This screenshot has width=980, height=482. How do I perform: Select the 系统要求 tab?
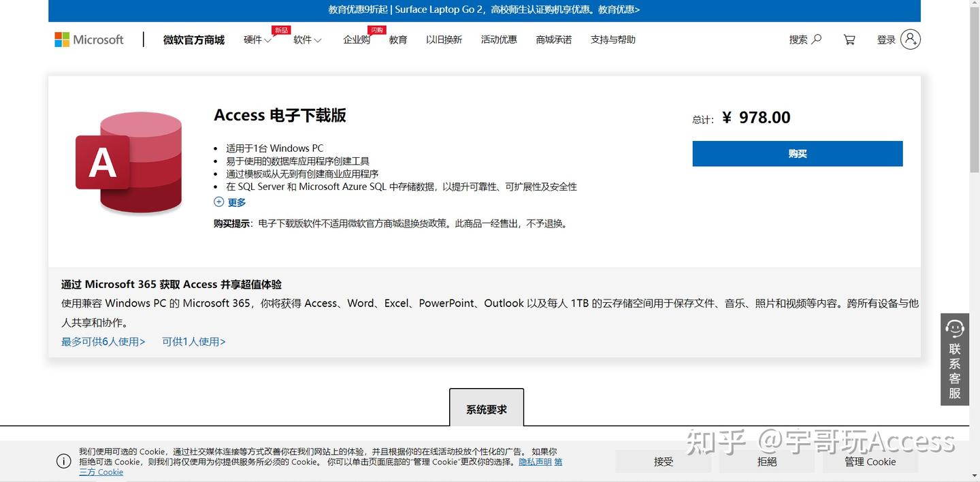[x=487, y=408]
